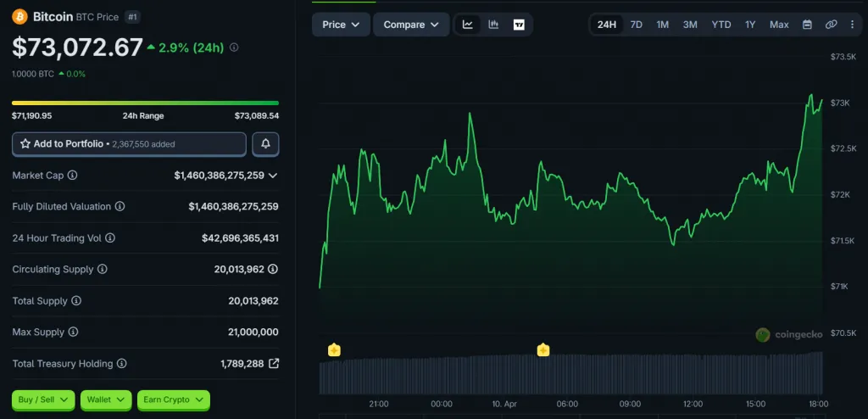Select the 7D time range
Image resolution: width=868 pixels, height=419 pixels.
tap(637, 25)
